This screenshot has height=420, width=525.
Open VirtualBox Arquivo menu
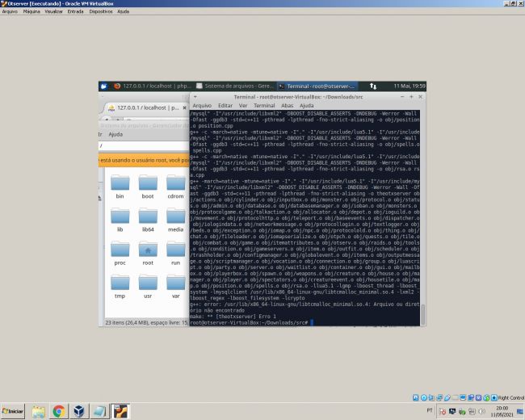click(x=10, y=11)
